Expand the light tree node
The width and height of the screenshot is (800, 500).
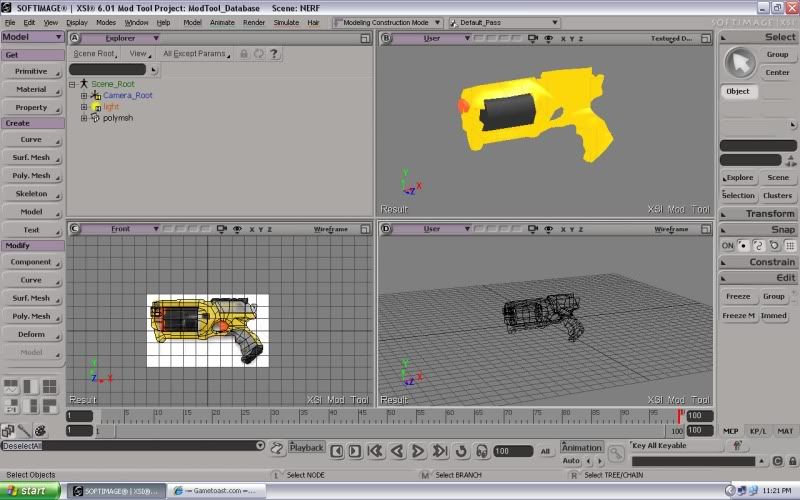tap(84, 107)
